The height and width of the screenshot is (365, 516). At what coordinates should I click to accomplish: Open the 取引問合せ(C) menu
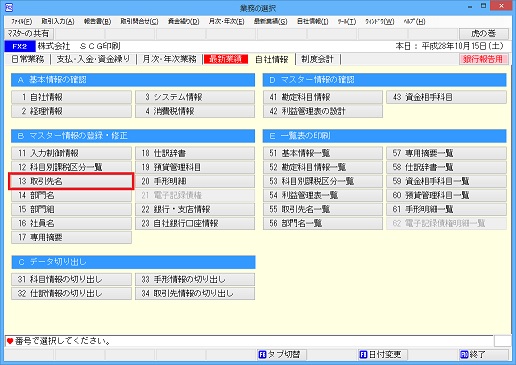(x=139, y=22)
